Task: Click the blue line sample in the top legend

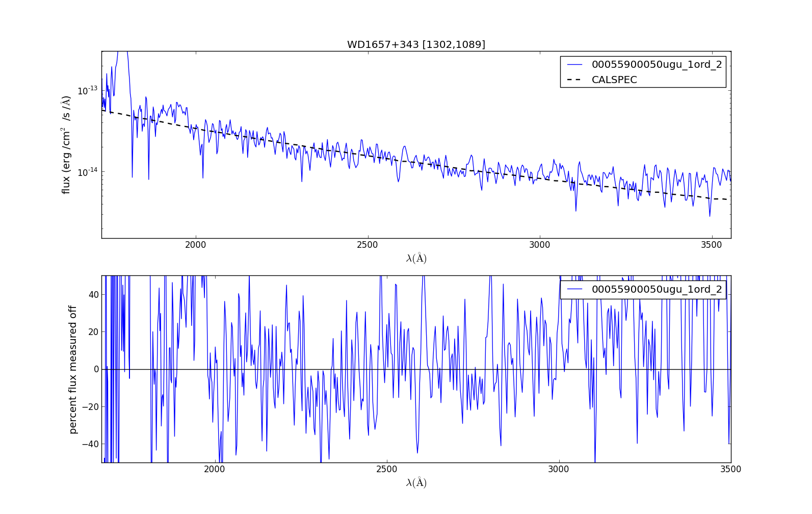Action: tap(574, 65)
